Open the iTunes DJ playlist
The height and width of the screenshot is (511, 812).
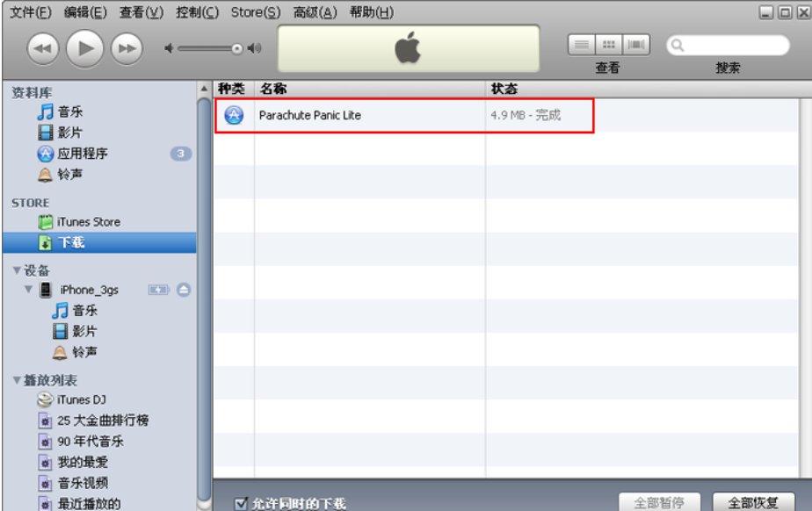click(82, 399)
